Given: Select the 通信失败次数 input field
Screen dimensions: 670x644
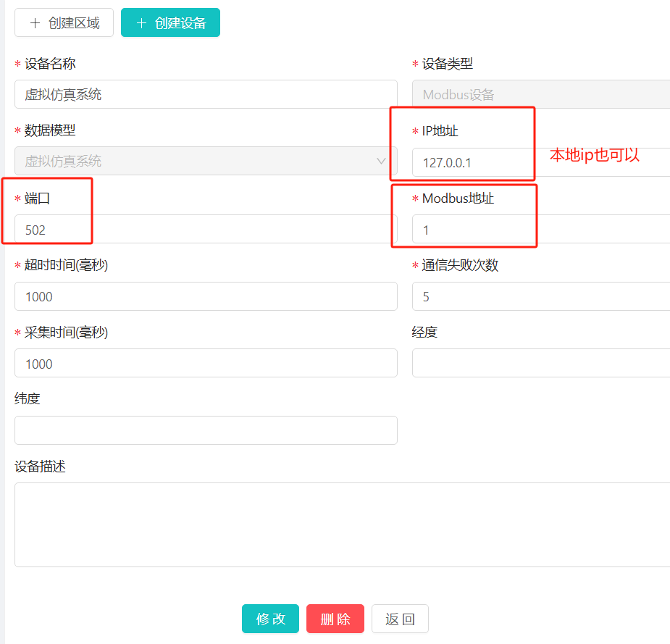Looking at the screenshot, I should [540, 296].
